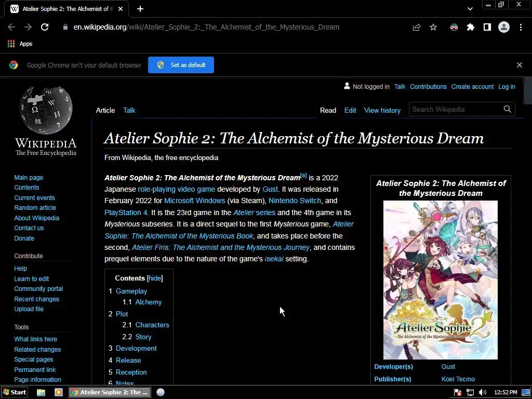
Task: Open the share page icon in address bar
Action: click(x=417, y=27)
